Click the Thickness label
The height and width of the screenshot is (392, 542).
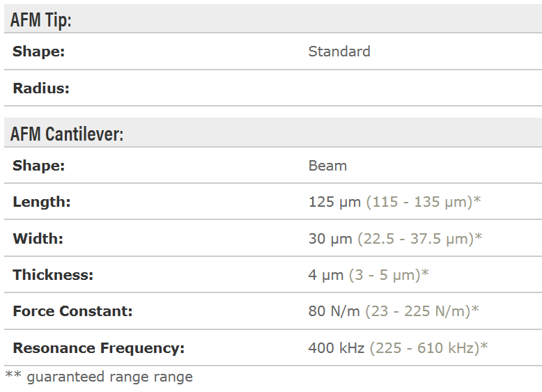53,275
